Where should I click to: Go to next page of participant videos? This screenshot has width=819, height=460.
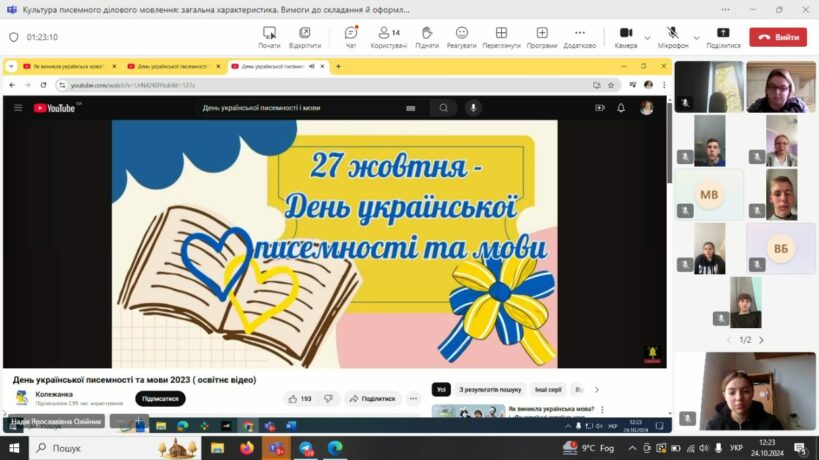click(761, 340)
